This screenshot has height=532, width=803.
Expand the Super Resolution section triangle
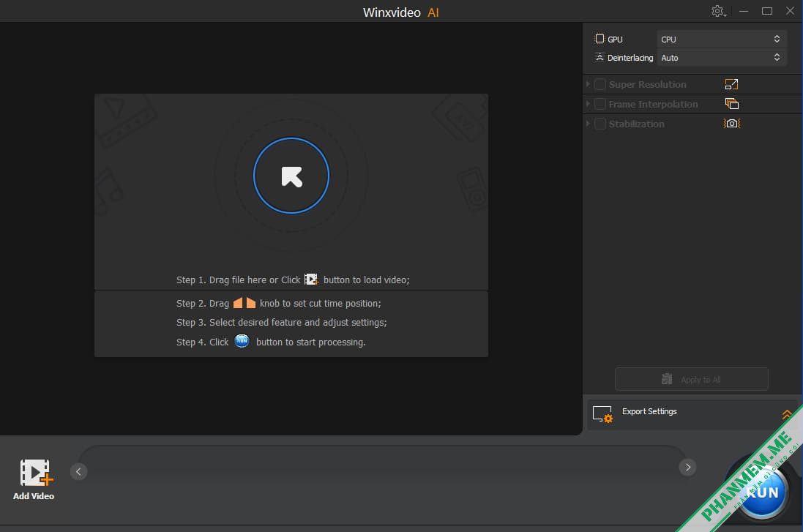point(588,84)
